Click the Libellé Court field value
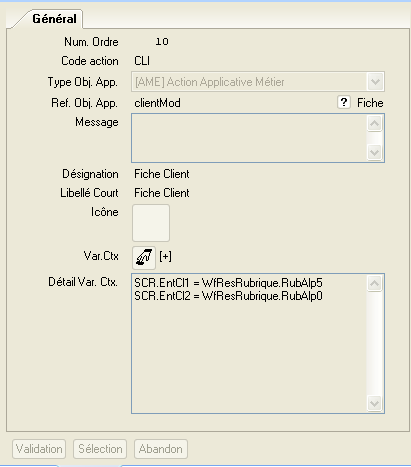411x467 pixels. tap(162, 193)
